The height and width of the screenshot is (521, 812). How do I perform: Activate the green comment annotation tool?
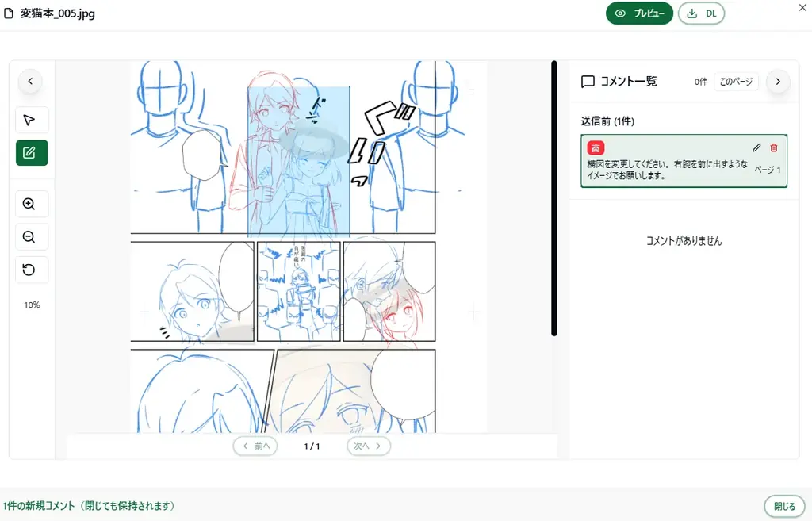point(31,152)
